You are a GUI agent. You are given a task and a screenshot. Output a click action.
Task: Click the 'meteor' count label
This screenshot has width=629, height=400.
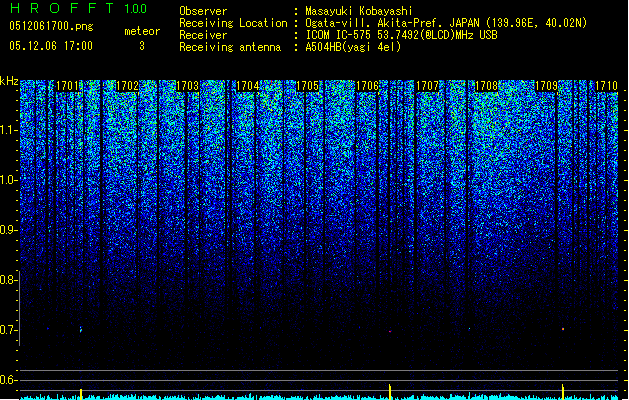(x=142, y=31)
